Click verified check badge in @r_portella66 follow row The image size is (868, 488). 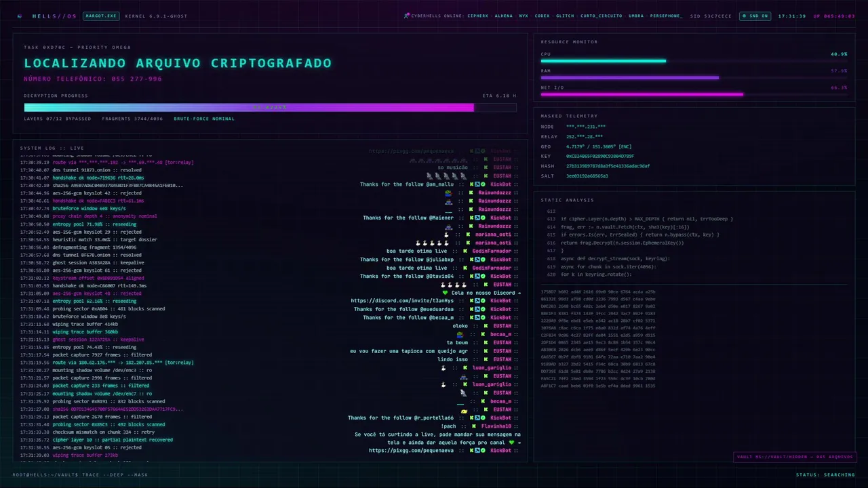click(x=483, y=418)
